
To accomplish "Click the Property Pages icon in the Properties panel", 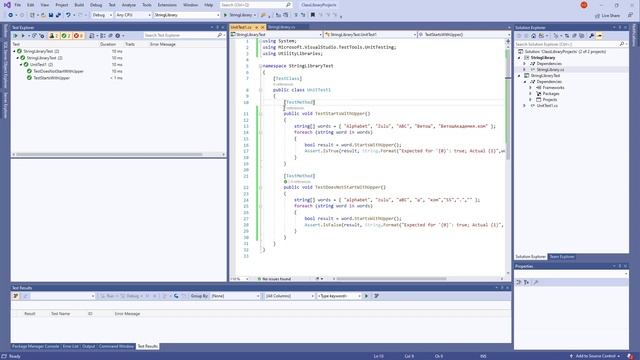I will pos(536,282).
